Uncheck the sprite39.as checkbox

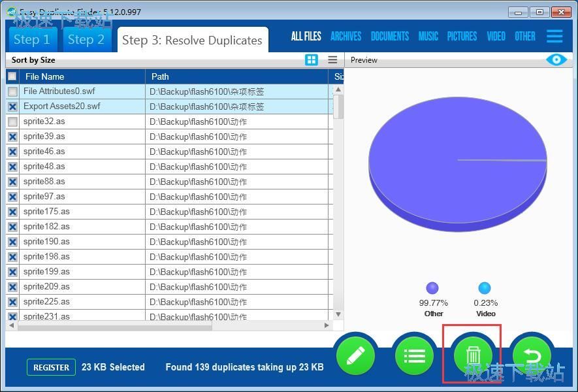click(x=12, y=137)
